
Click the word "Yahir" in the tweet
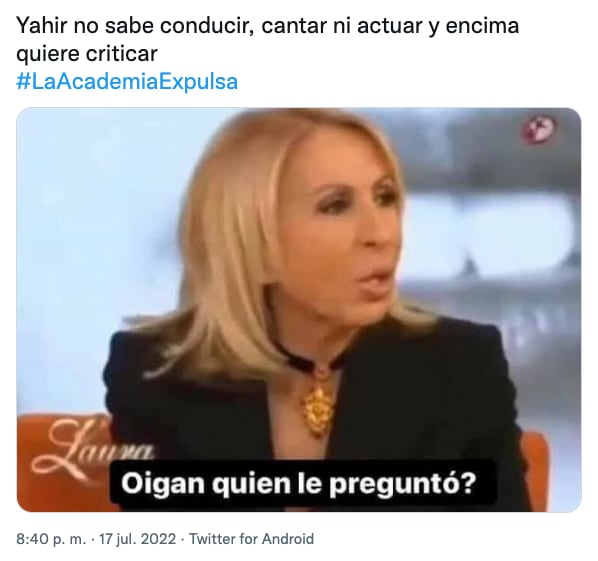41,26
